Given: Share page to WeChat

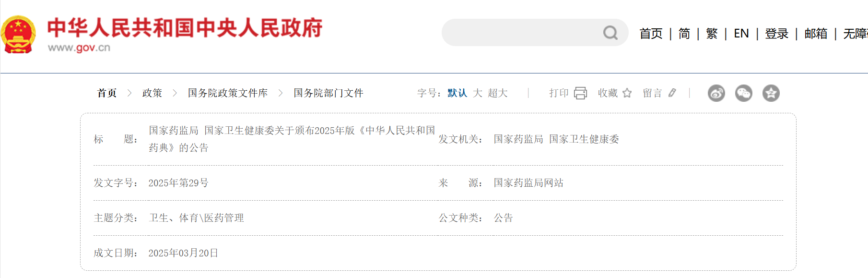Looking at the screenshot, I should pos(744,93).
